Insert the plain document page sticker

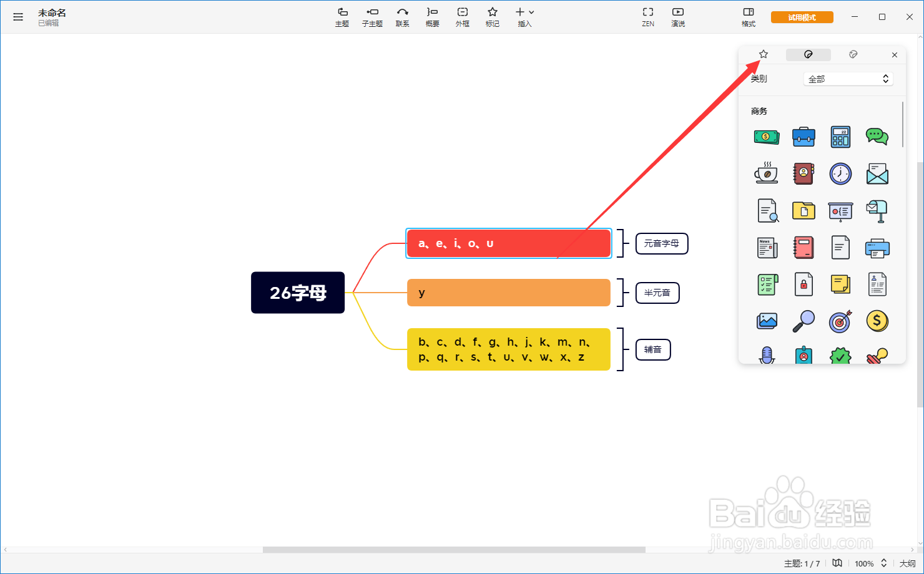coord(840,248)
